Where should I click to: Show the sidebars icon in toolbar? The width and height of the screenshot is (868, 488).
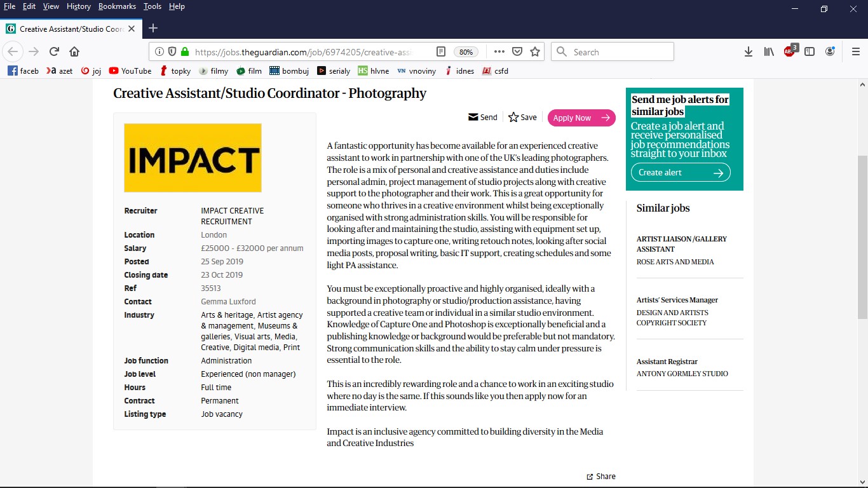pyautogui.click(x=810, y=52)
